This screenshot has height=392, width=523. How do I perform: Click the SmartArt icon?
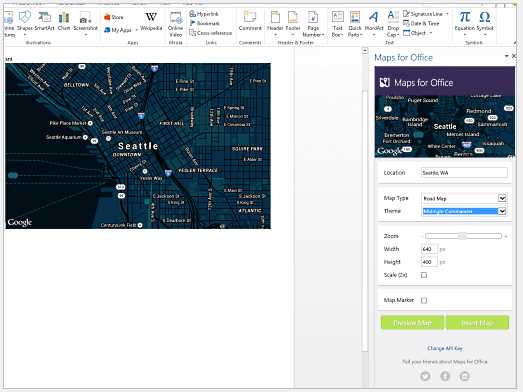44,21
